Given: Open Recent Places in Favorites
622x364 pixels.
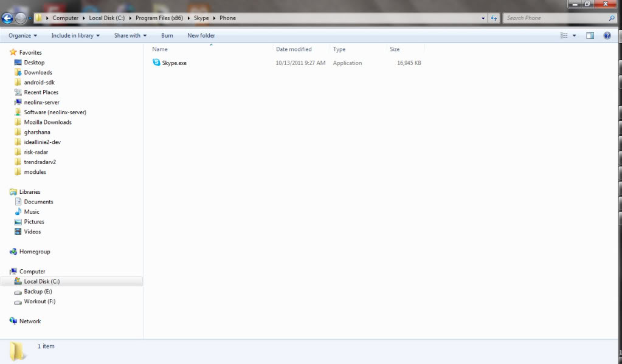Looking at the screenshot, I should tap(41, 92).
